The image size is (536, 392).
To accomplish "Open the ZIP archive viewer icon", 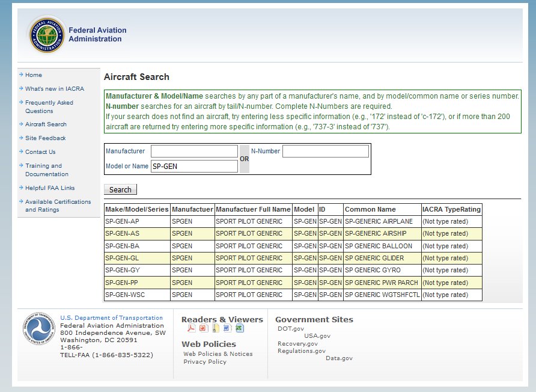I will pos(215,328).
